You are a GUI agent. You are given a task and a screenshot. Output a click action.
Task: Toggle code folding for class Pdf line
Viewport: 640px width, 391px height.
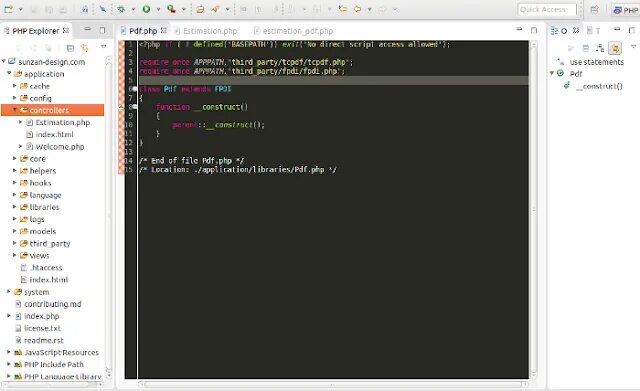[134, 89]
